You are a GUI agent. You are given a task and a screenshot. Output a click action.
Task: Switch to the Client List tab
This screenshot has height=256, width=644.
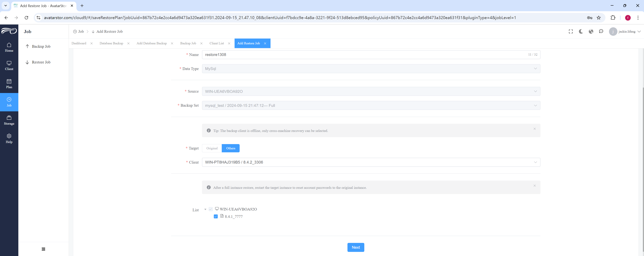point(216,43)
